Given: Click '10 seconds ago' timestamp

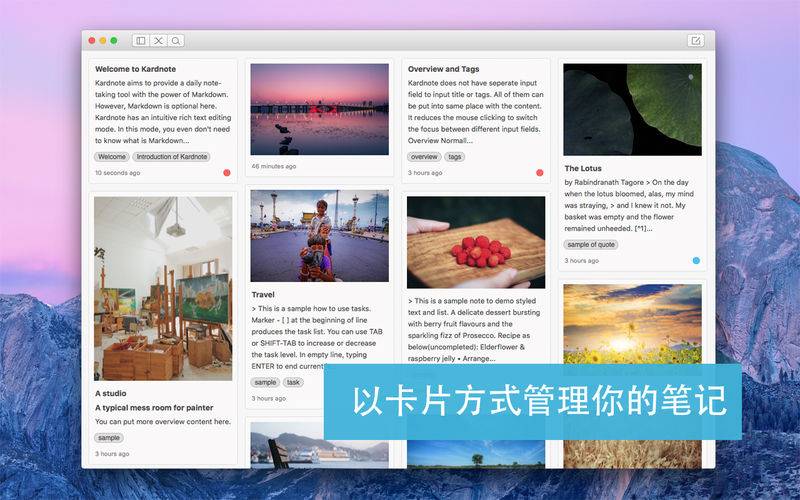Looking at the screenshot, I should pyautogui.click(x=117, y=173).
